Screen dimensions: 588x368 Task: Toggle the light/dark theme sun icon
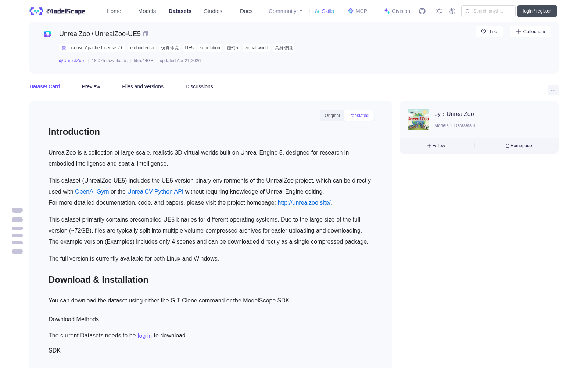(439, 11)
